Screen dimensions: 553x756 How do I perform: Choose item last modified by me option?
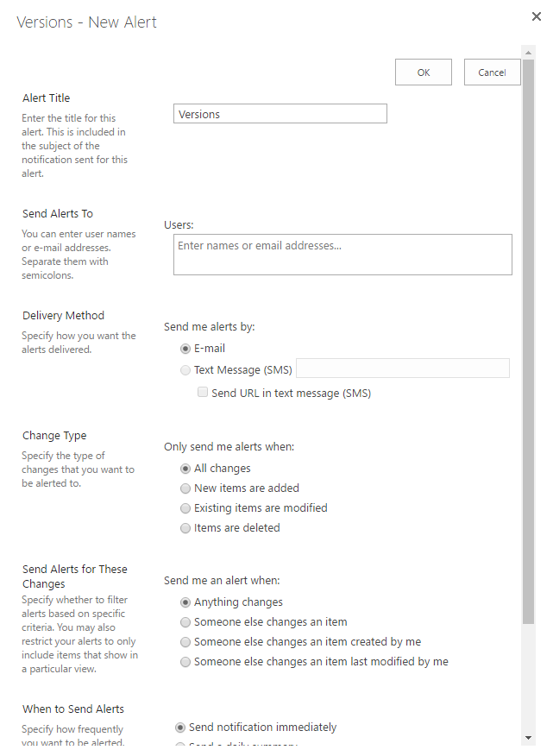pos(185,662)
